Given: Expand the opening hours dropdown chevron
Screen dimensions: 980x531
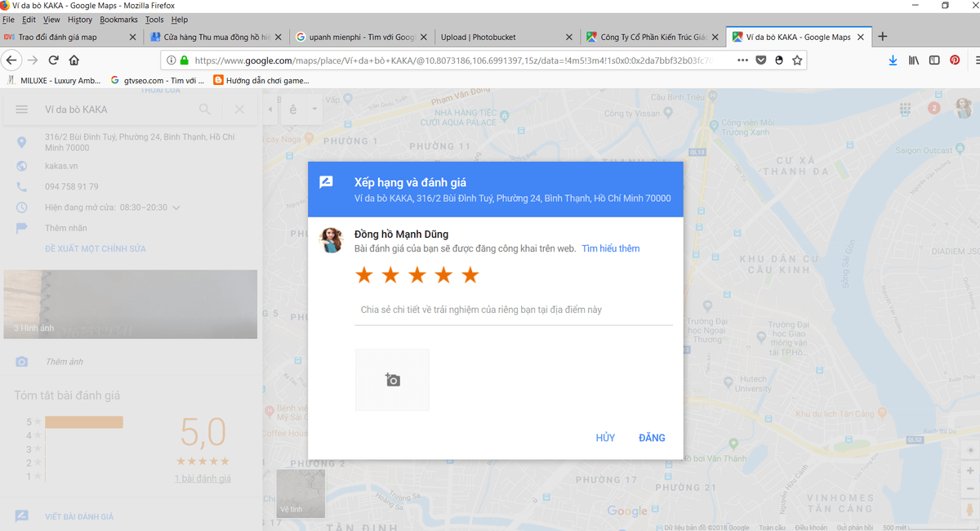Looking at the screenshot, I should [176, 207].
